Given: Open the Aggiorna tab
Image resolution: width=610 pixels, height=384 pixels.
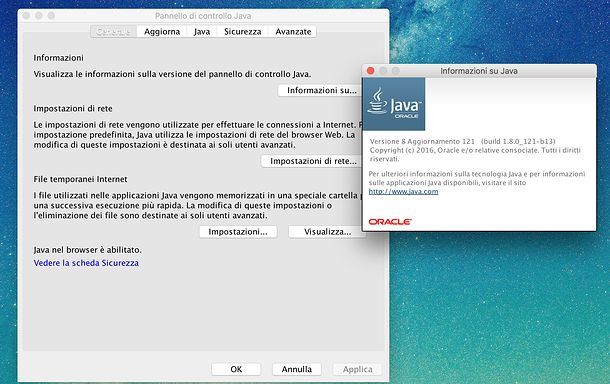Looking at the screenshot, I should coord(162,32).
